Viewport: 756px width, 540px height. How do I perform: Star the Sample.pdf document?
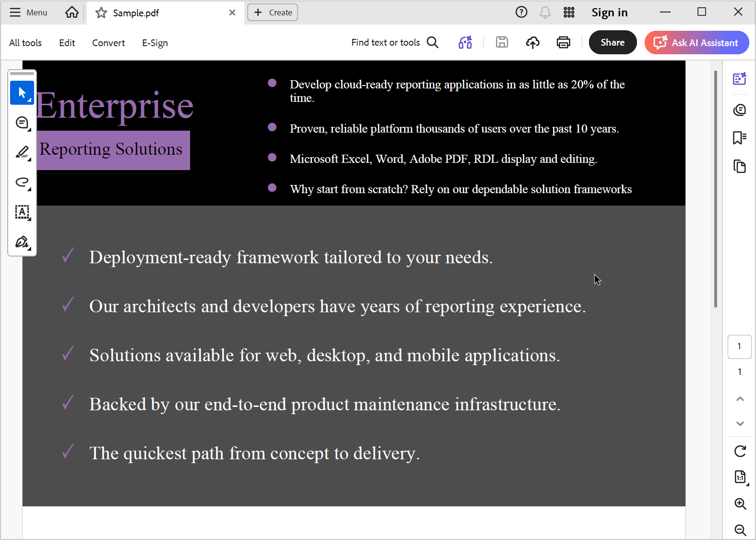pyautogui.click(x=101, y=13)
